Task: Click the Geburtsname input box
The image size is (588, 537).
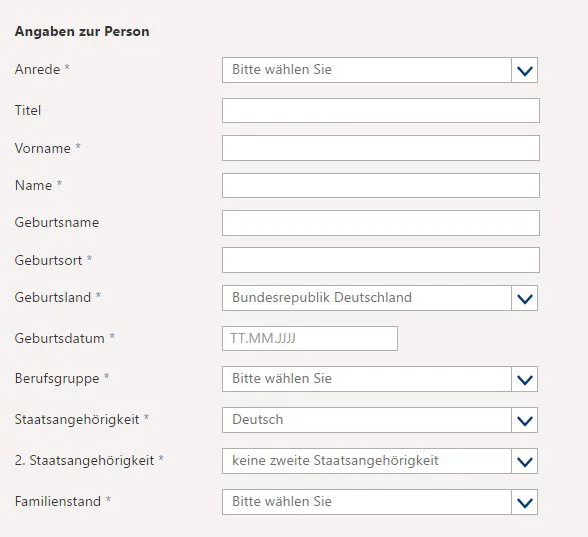Action: pyautogui.click(x=381, y=223)
